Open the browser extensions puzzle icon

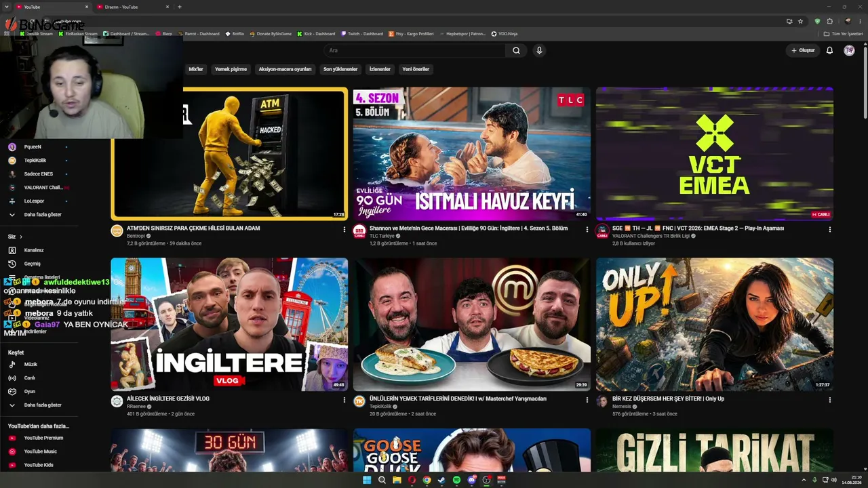[829, 21]
